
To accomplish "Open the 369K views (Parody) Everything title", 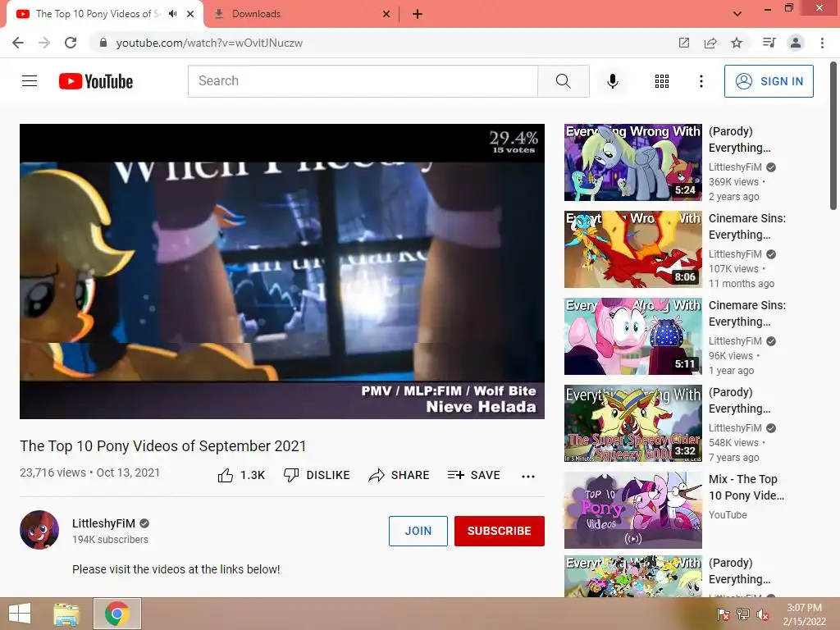I will pyautogui.click(x=739, y=139).
